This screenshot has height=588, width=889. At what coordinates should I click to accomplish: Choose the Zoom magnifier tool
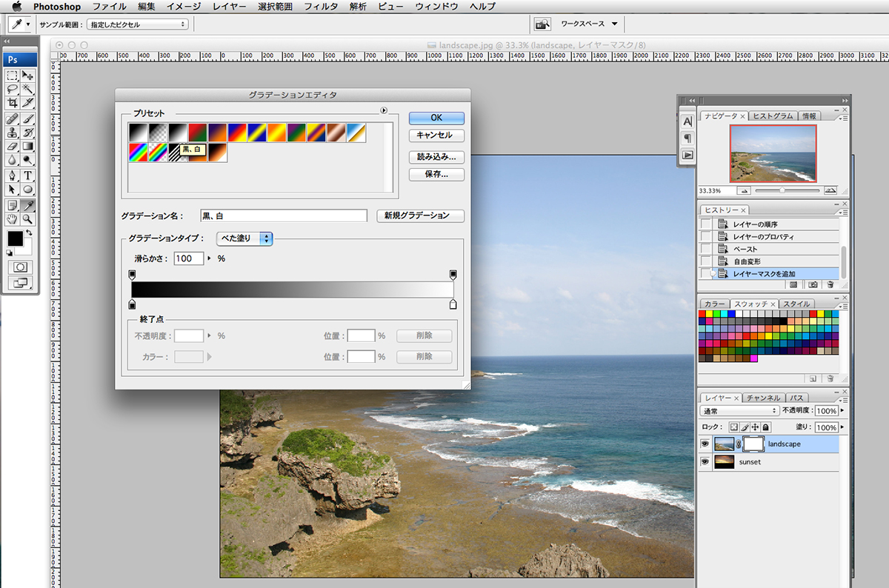[27, 219]
